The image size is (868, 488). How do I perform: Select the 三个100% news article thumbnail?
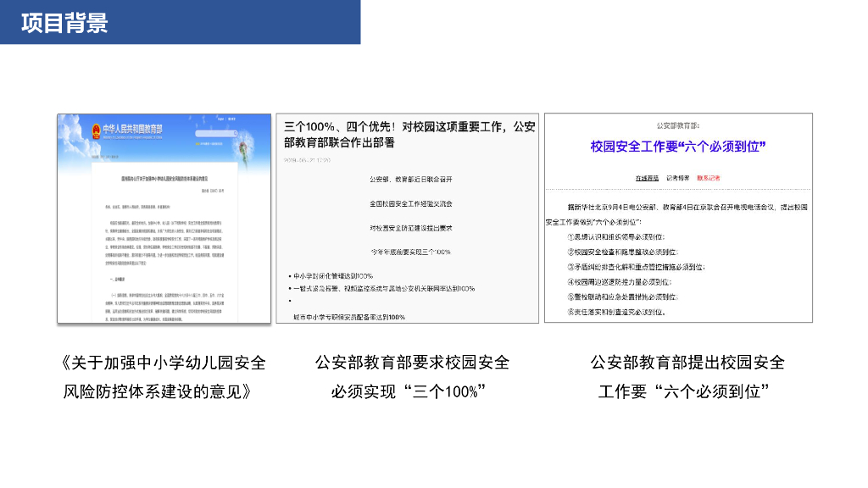point(408,218)
